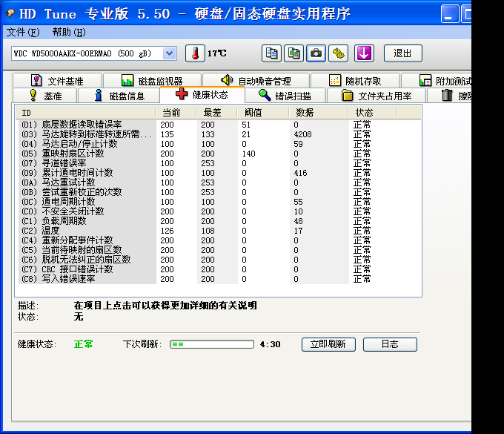This screenshot has height=434, width=504.
Task: Click the 立即刷新 button
Action: 328,344
